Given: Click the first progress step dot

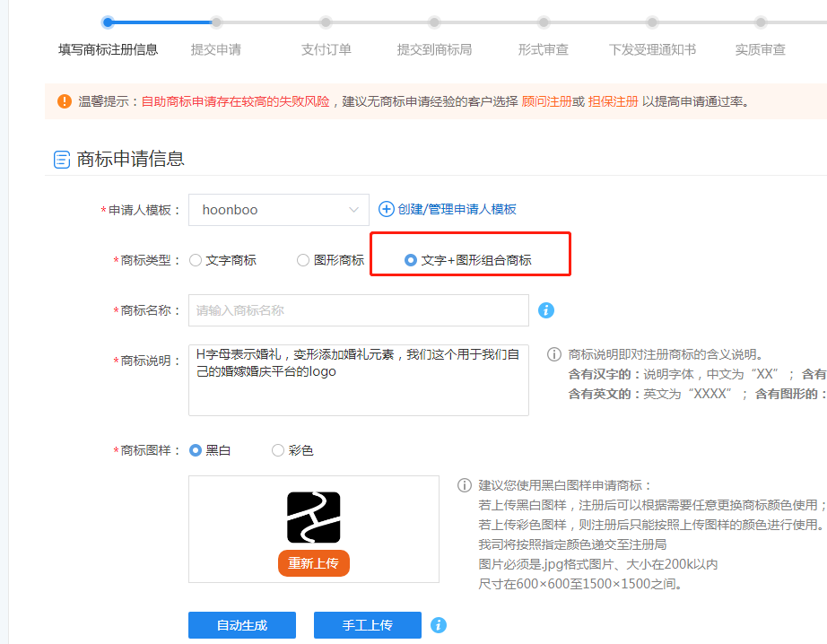Looking at the screenshot, I should pyautogui.click(x=109, y=22).
